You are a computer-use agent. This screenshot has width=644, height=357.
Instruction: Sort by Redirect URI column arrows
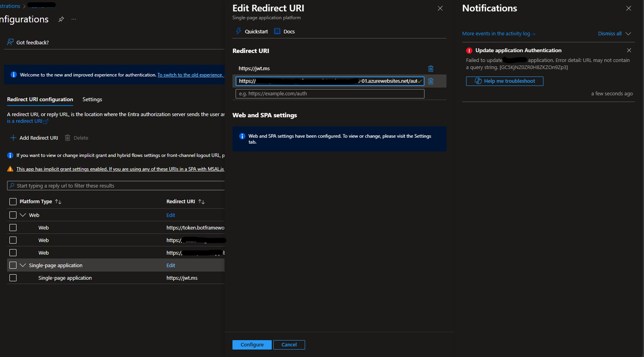201,202
